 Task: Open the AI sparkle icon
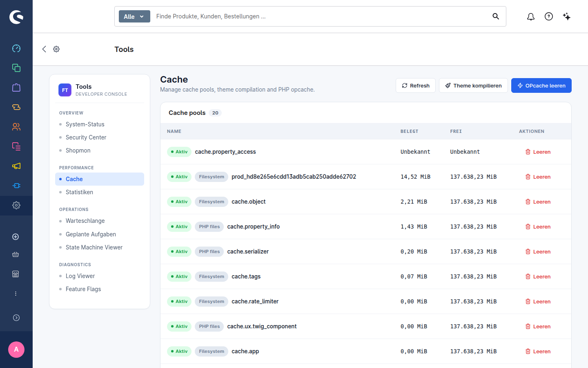(x=567, y=16)
